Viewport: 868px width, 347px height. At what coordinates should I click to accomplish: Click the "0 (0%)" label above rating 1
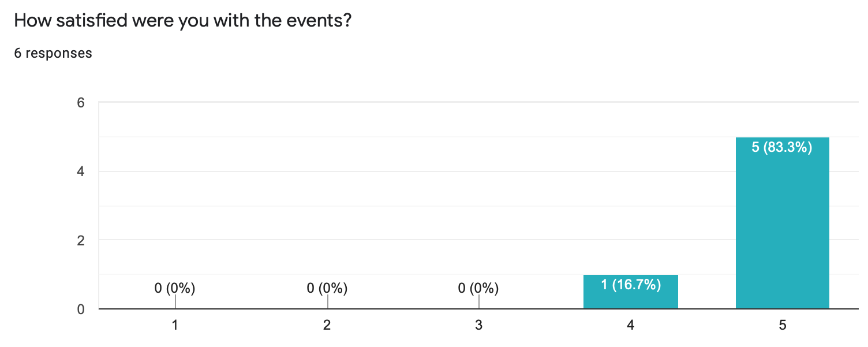pyautogui.click(x=175, y=288)
